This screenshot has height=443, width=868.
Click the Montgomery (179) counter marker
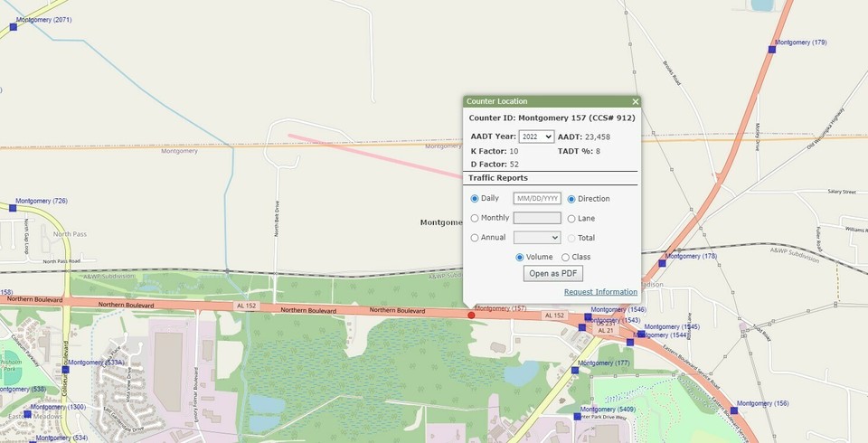(772, 49)
